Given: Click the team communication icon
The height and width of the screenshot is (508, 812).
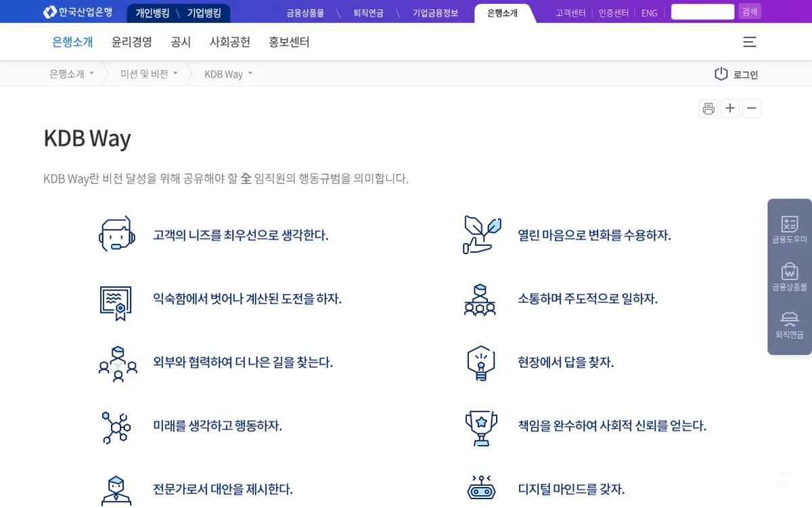Looking at the screenshot, I should [x=480, y=300].
